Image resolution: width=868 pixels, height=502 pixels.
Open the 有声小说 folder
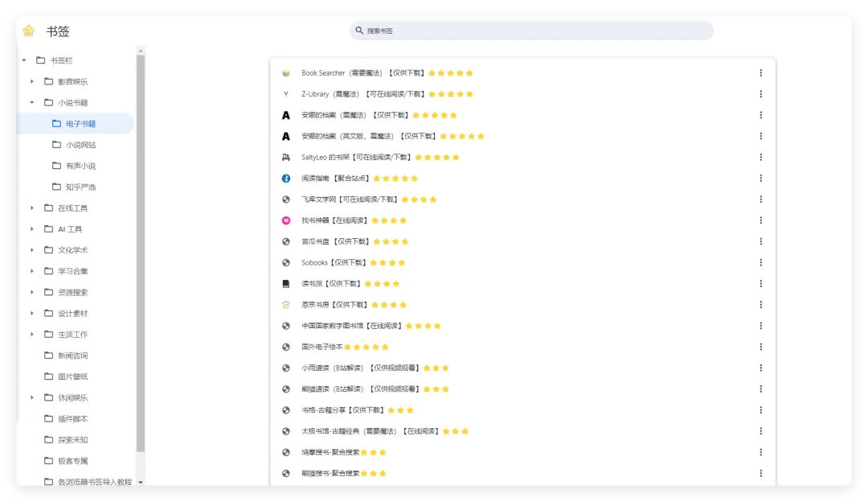(76, 166)
